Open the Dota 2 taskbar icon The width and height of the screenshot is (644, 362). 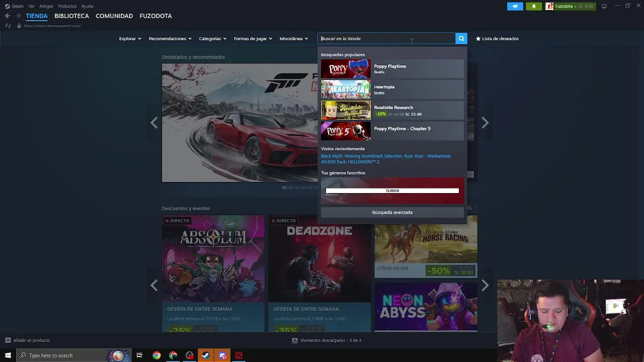238,355
